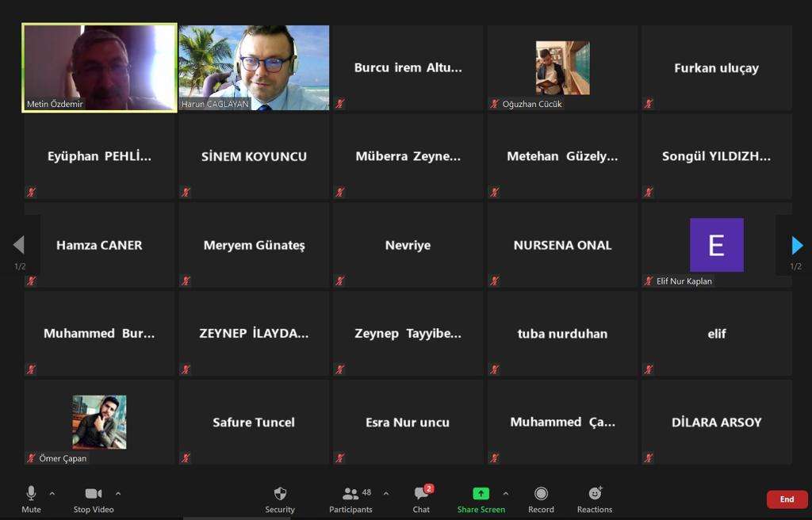Image resolution: width=812 pixels, height=520 pixels.
Task: Click the Record icon to start recording
Action: (x=542, y=491)
